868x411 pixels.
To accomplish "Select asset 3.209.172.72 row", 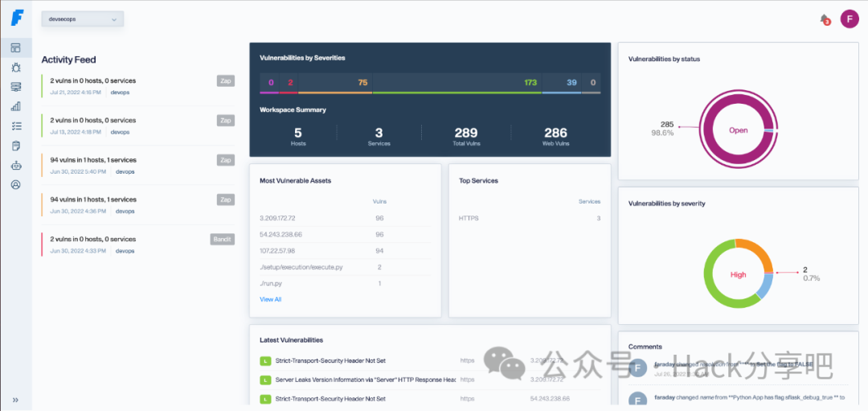I will point(346,218).
